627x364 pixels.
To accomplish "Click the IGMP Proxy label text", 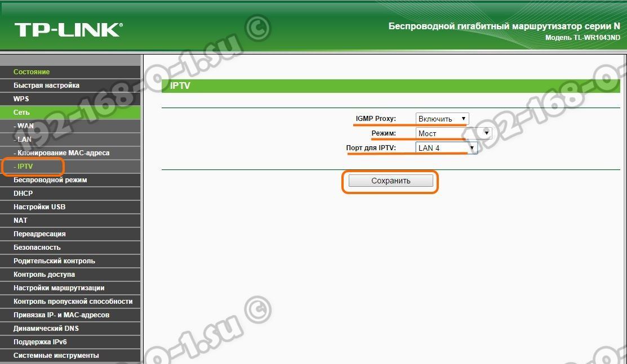I will (x=376, y=119).
